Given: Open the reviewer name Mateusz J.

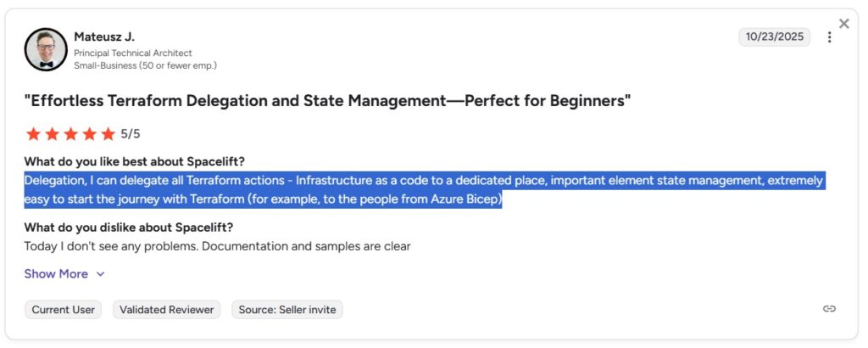Looking at the screenshot, I should point(104,36).
